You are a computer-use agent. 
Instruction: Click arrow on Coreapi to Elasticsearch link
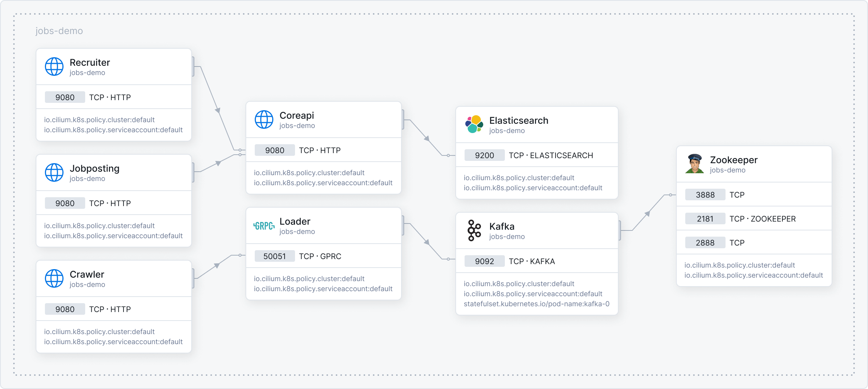[427, 138]
